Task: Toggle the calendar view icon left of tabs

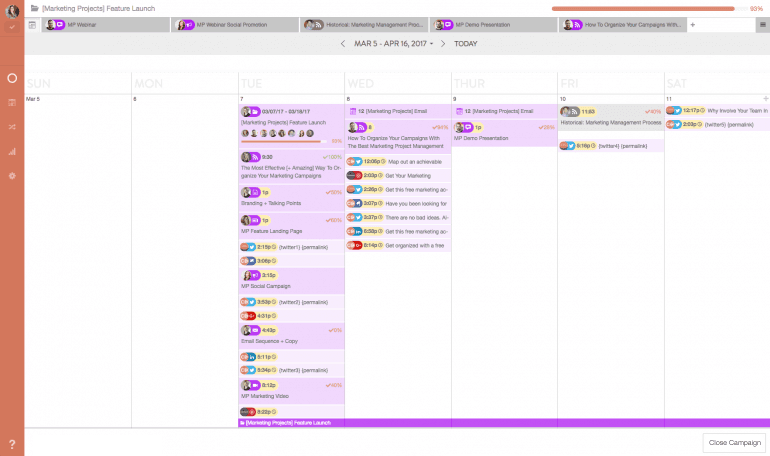Action: coord(32,24)
